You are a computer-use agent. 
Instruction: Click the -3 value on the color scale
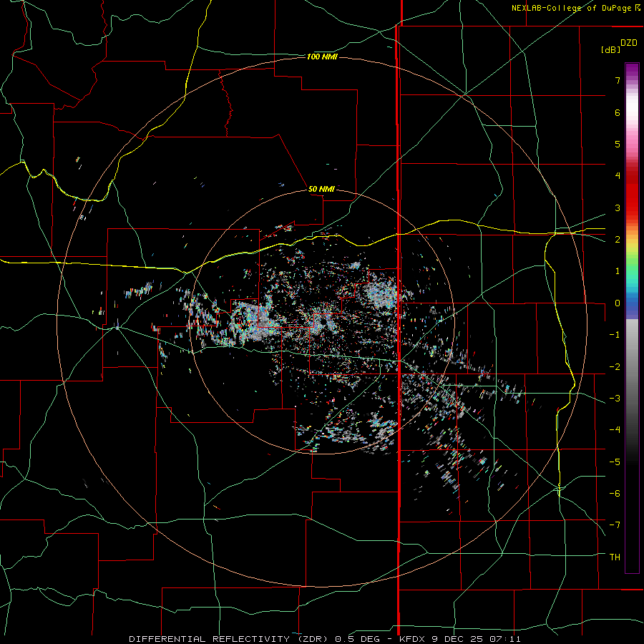[x=615, y=399]
